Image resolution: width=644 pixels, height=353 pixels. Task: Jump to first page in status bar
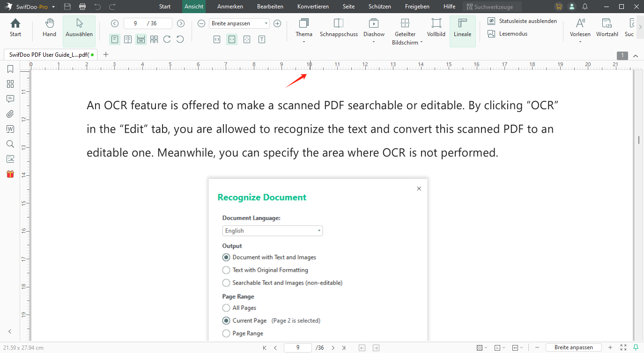[265, 348]
